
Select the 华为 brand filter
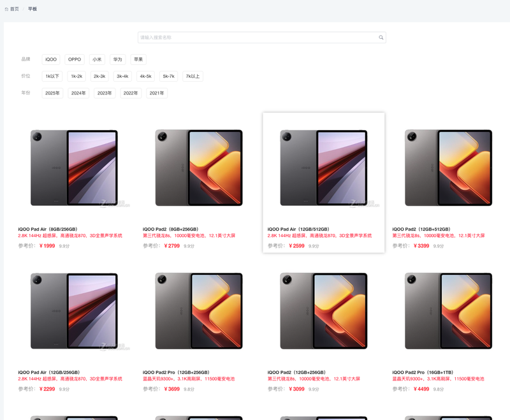pyautogui.click(x=118, y=59)
